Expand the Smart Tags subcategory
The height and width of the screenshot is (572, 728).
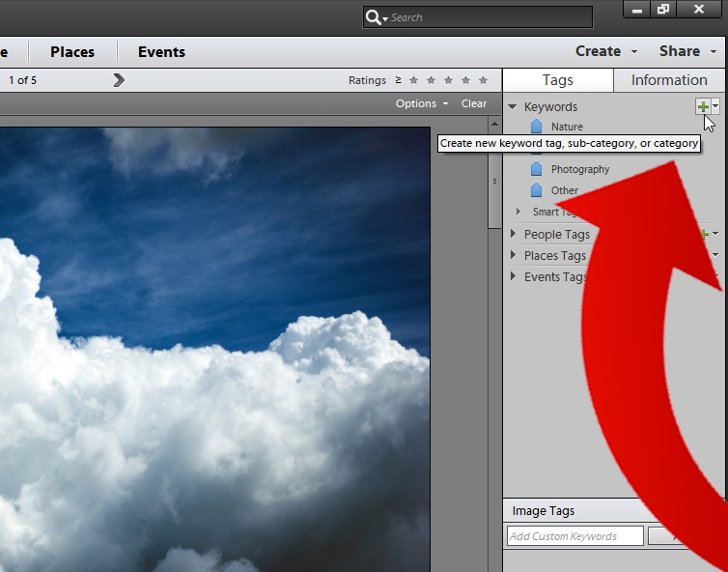click(518, 212)
